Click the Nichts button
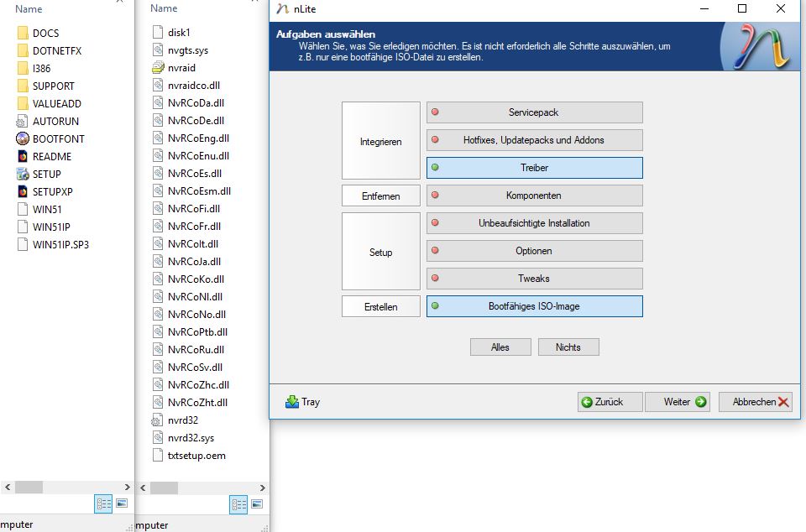This screenshot has height=532, width=806. [568, 347]
